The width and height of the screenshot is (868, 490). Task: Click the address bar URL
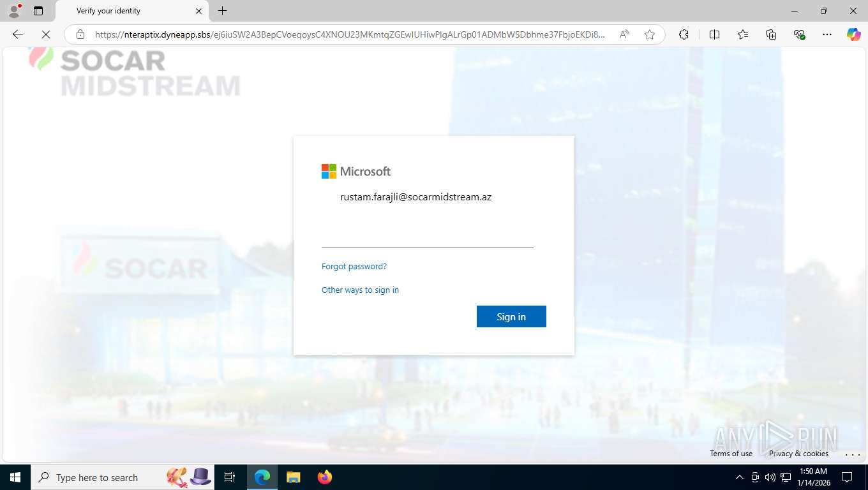coord(350,34)
